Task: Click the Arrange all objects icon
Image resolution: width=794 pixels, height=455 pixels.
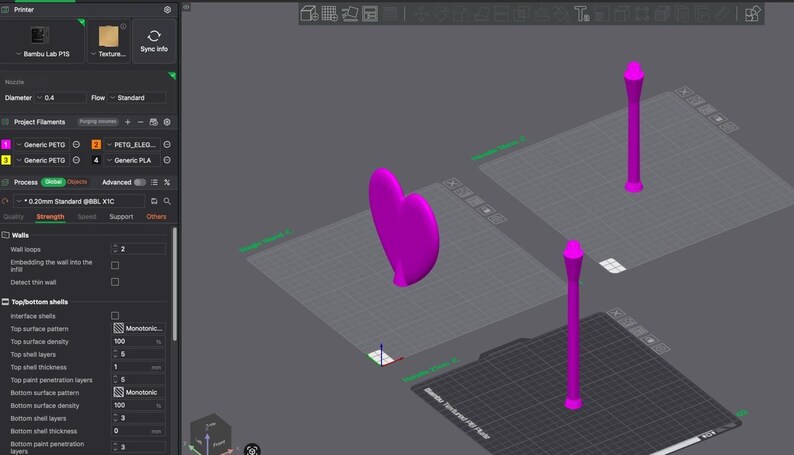Action: point(370,14)
